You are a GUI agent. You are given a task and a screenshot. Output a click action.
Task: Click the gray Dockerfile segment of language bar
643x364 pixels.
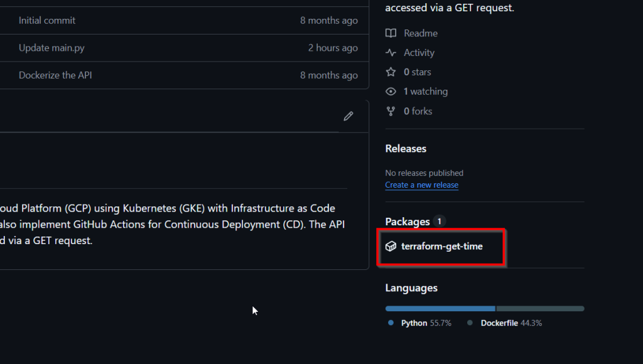click(x=540, y=309)
